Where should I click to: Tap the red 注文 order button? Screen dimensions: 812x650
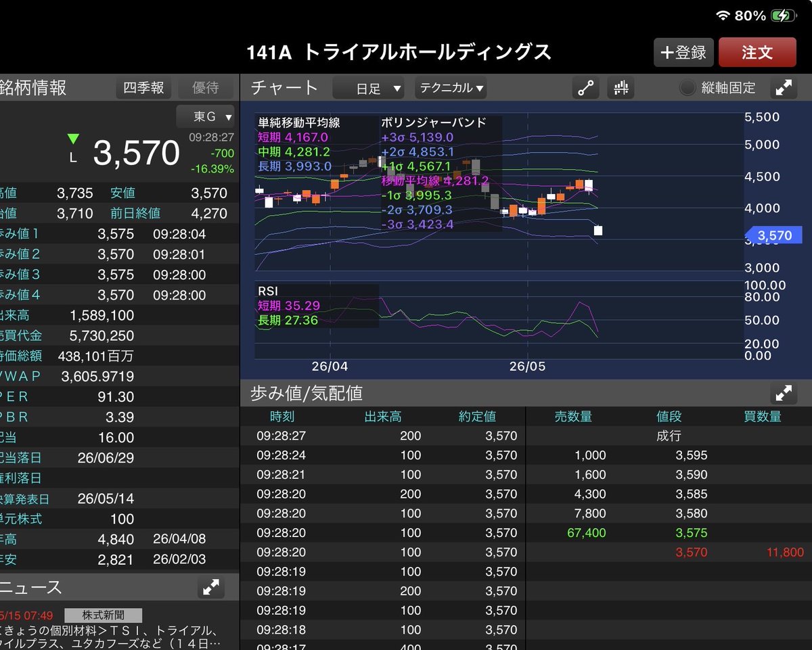coord(757,53)
